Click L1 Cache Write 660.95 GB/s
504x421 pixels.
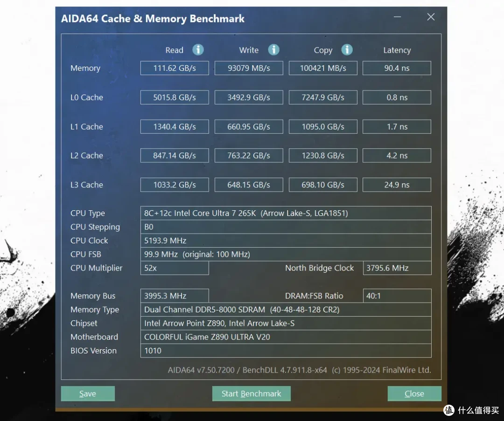249,126
